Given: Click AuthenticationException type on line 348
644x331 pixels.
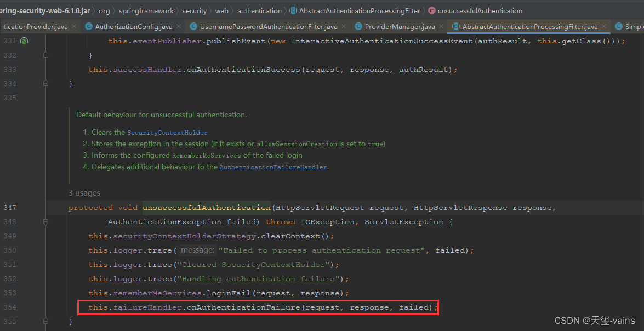Looking at the screenshot, I should tap(164, 222).
